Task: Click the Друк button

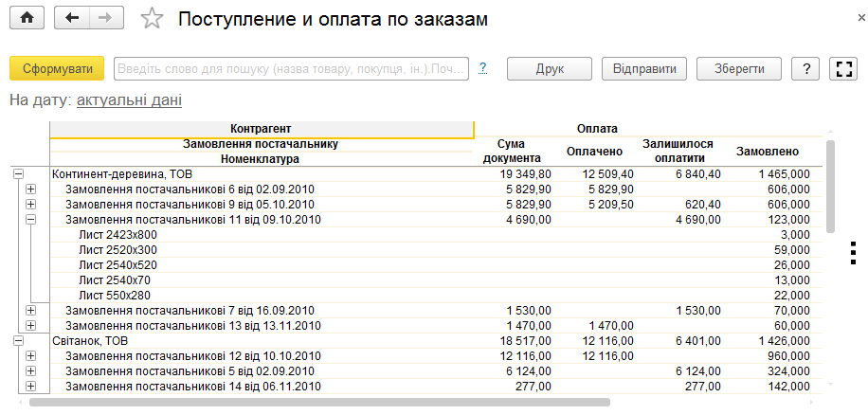Action: [550, 69]
